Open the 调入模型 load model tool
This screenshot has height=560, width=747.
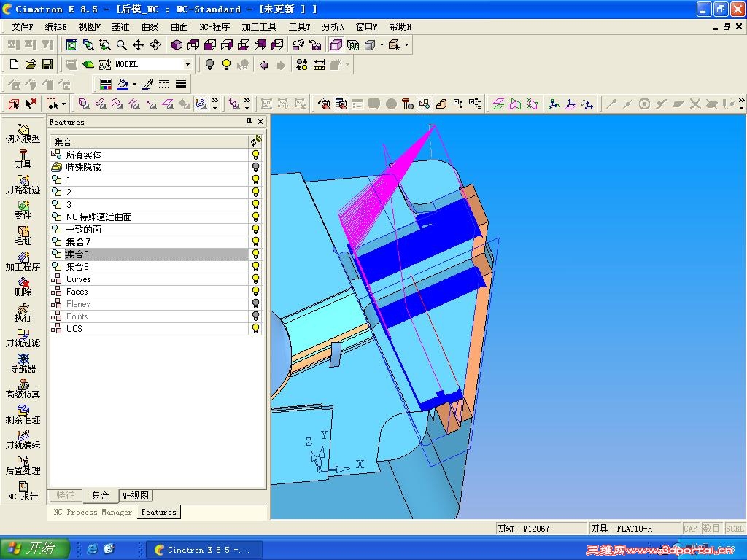coord(23,134)
